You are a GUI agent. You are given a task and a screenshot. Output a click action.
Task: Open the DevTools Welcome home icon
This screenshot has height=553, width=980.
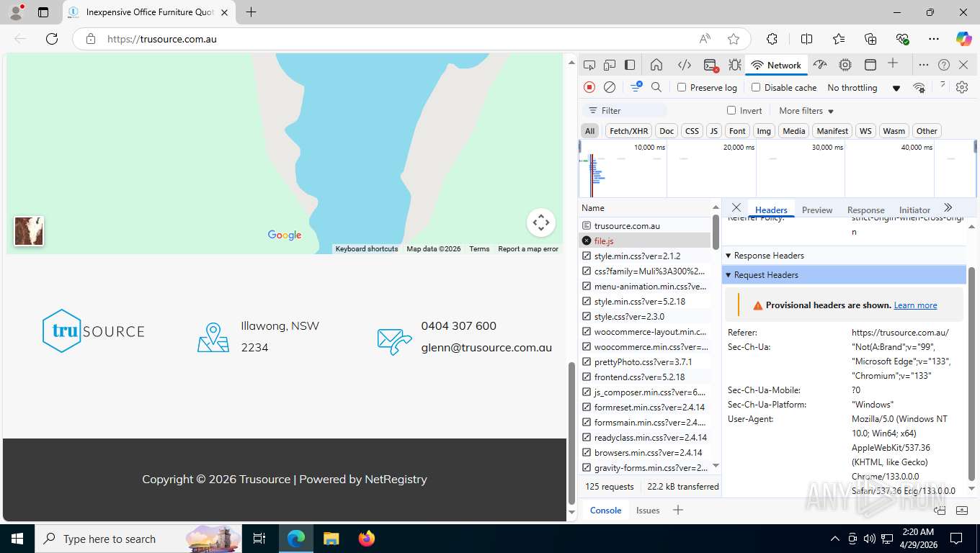pos(656,65)
